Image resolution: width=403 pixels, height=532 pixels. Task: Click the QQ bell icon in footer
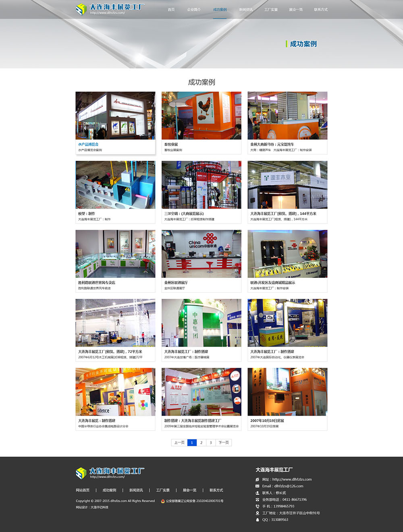click(x=258, y=520)
